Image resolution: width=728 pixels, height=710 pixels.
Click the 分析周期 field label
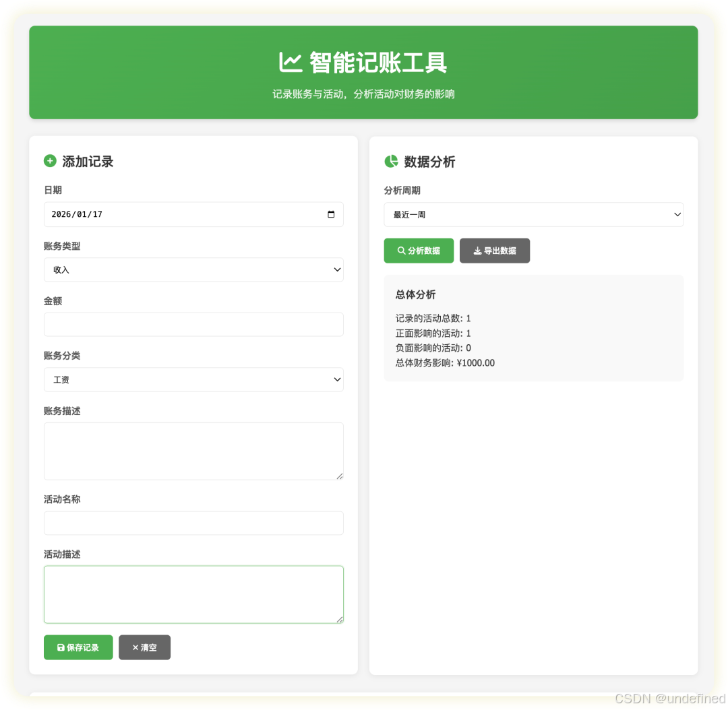402,190
